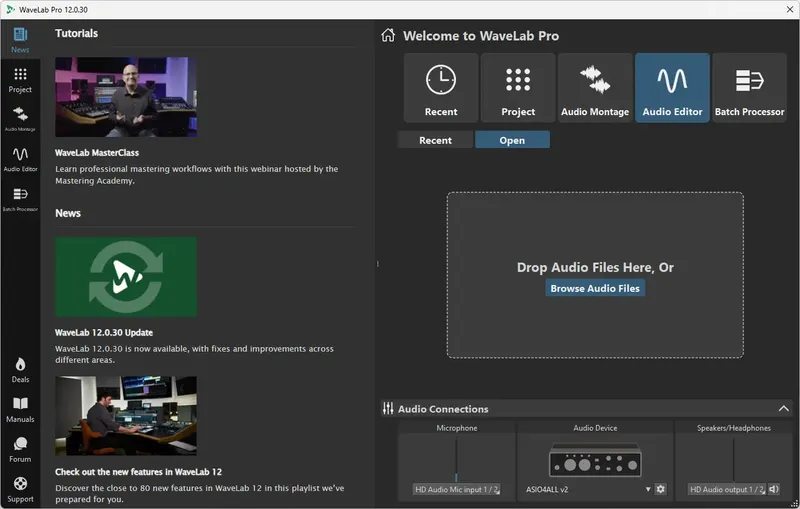Open HD Audio output selector
Viewport: 800px width, 509px height.
tap(727, 489)
